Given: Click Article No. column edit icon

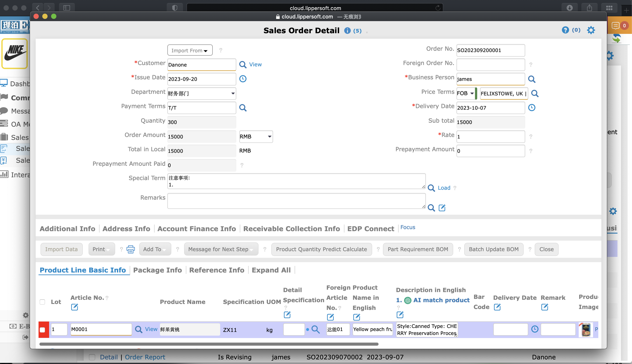Looking at the screenshot, I should click(74, 307).
